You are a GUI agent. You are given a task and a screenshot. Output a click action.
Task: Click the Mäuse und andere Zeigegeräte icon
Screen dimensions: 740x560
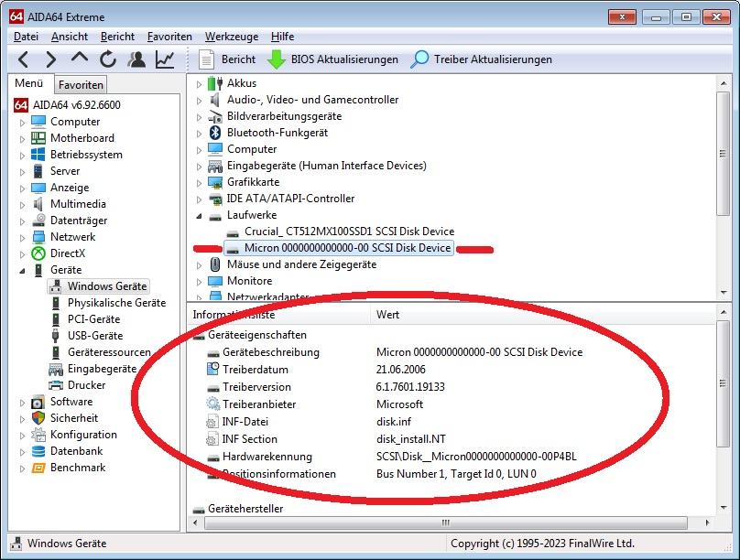[215, 264]
